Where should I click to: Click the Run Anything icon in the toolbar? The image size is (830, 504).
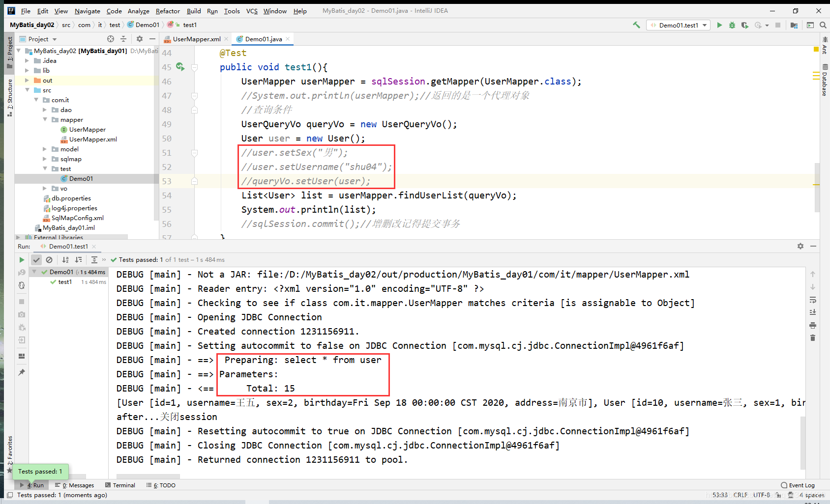pyautogui.click(x=810, y=25)
